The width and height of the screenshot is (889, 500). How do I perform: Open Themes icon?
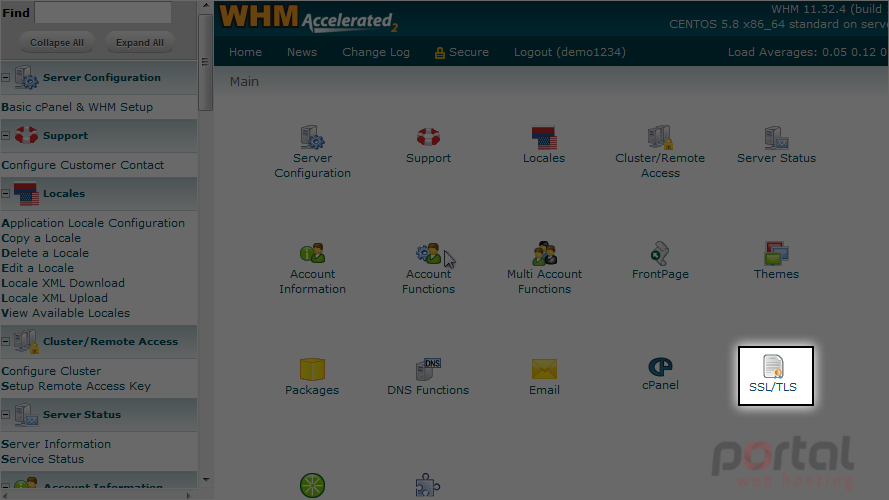(x=776, y=253)
